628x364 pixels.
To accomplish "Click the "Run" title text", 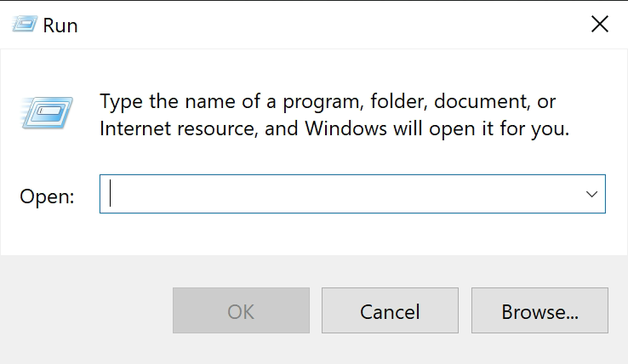I will (x=60, y=26).
